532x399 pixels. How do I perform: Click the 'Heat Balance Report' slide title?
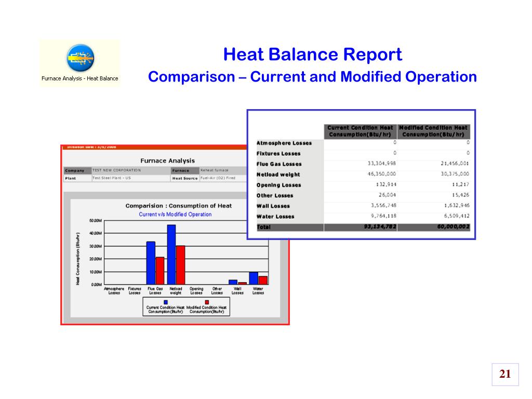tap(312, 54)
